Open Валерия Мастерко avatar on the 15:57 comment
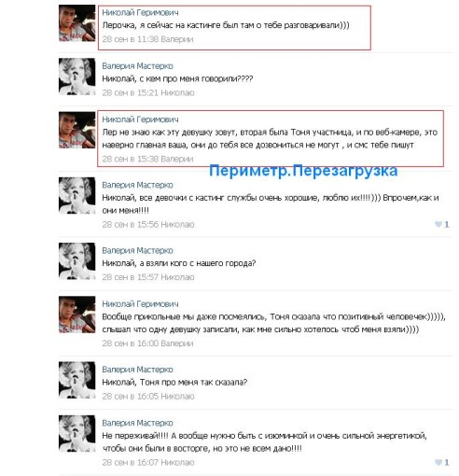459x476 pixels. point(76,261)
